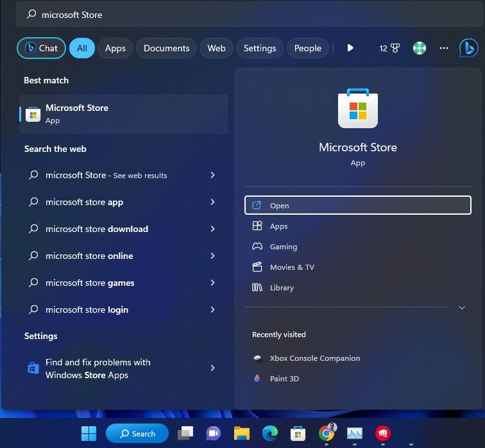The height and width of the screenshot is (448, 485).
Task: Switch to the People filter tab
Action: click(x=308, y=48)
